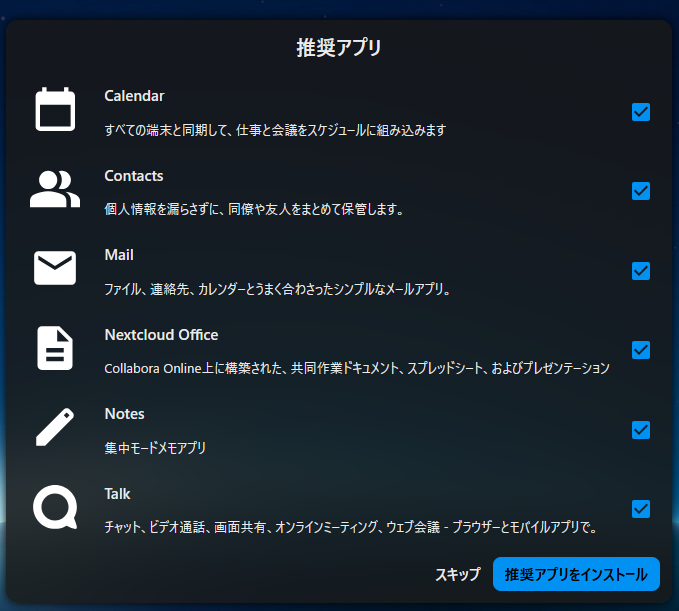Viewport: 679px width, 611px height.
Task: Click the Mail envelope icon
Action: [x=55, y=268]
